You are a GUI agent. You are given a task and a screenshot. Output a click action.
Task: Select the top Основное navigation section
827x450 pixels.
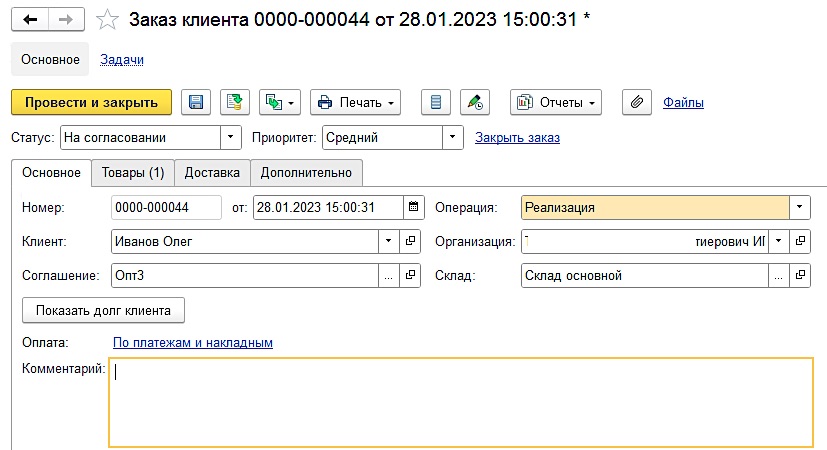(x=50, y=60)
